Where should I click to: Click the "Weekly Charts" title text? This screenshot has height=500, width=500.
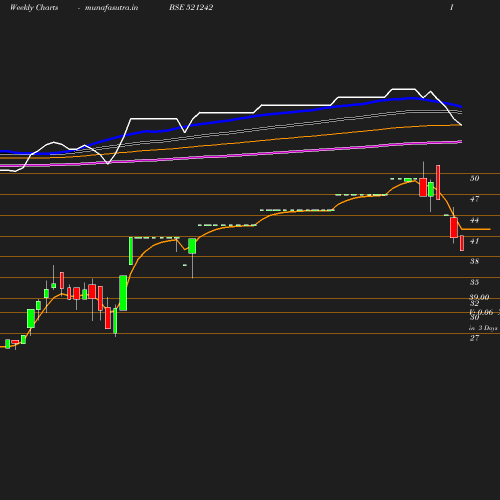pyautogui.click(x=34, y=7)
